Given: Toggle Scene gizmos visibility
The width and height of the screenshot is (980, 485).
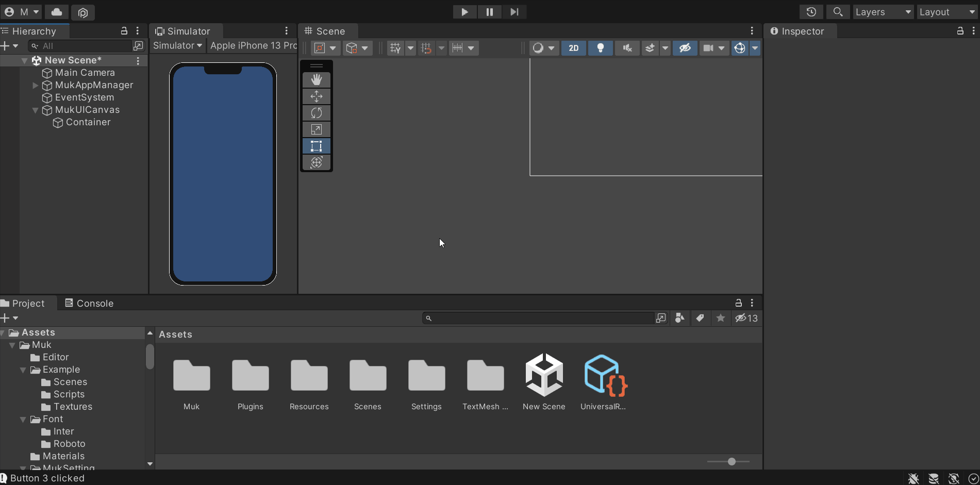Looking at the screenshot, I should tap(740, 48).
